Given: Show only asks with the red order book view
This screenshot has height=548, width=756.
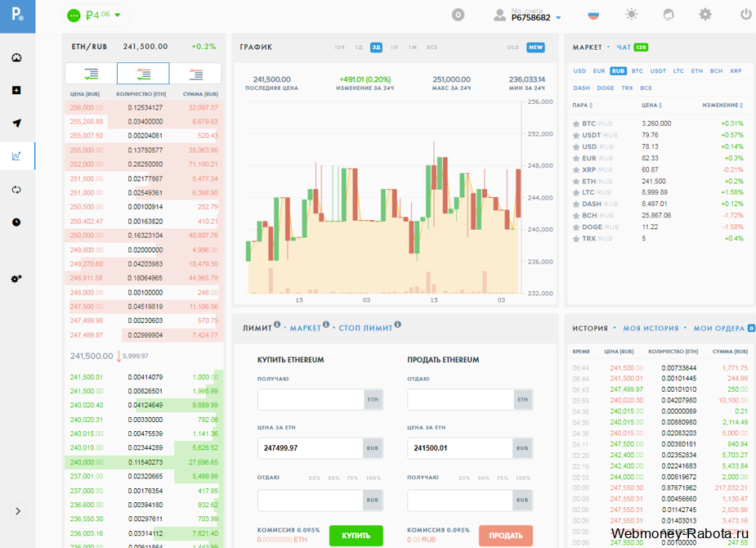Looking at the screenshot, I should pos(196,74).
